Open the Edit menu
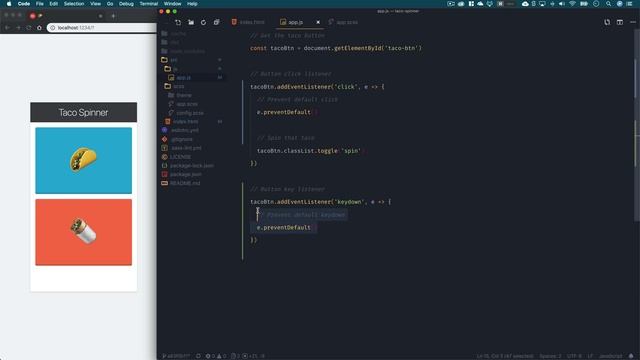The height and width of the screenshot is (360, 640). 53,4
